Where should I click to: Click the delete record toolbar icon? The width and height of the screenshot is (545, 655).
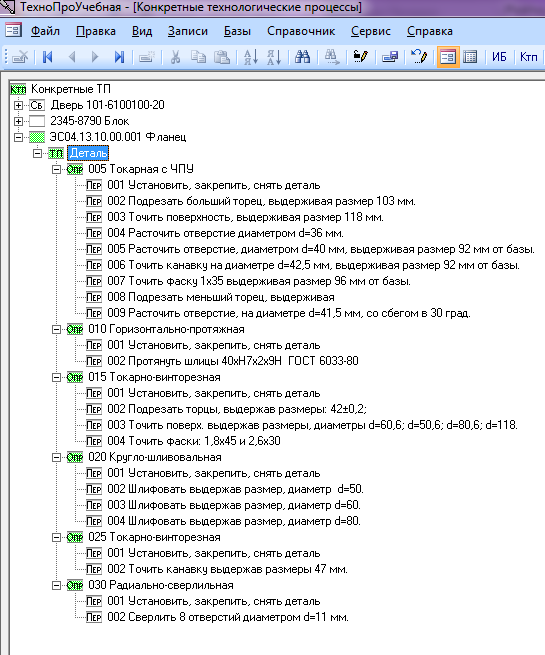(x=20, y=56)
